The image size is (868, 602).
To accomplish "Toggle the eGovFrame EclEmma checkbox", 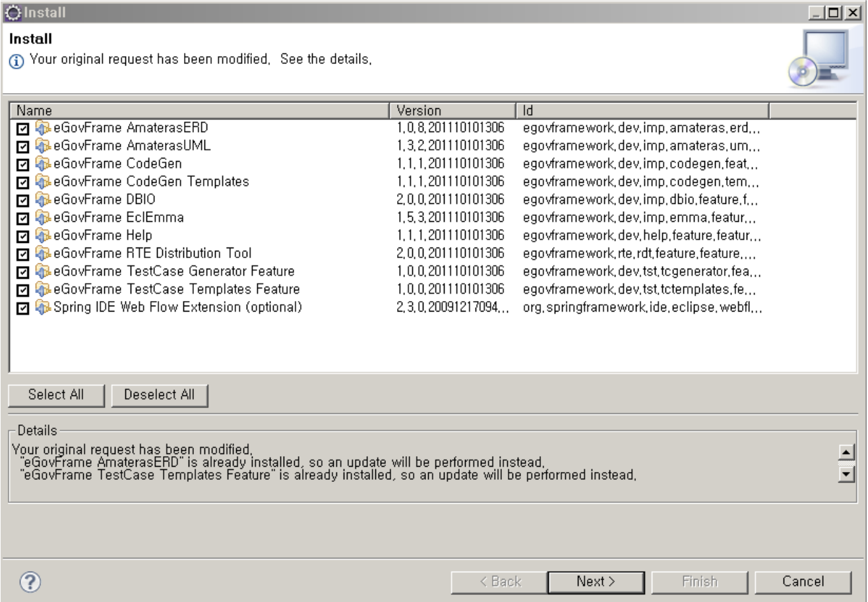I will click(22, 218).
